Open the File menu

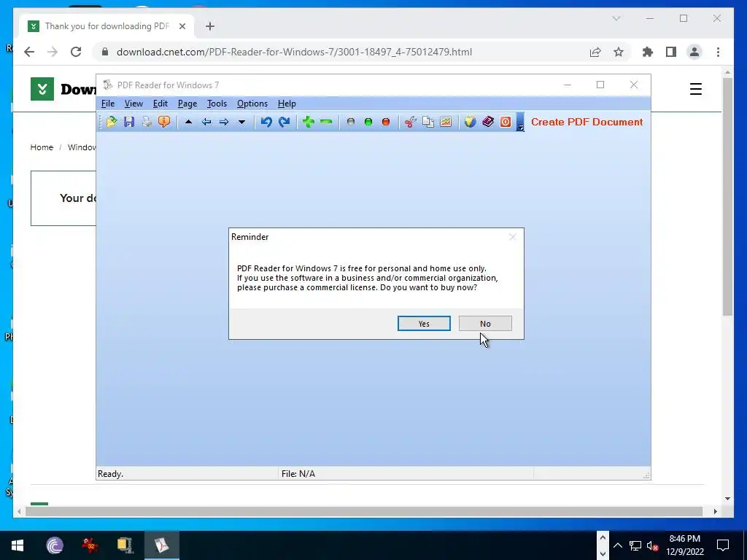(108, 104)
